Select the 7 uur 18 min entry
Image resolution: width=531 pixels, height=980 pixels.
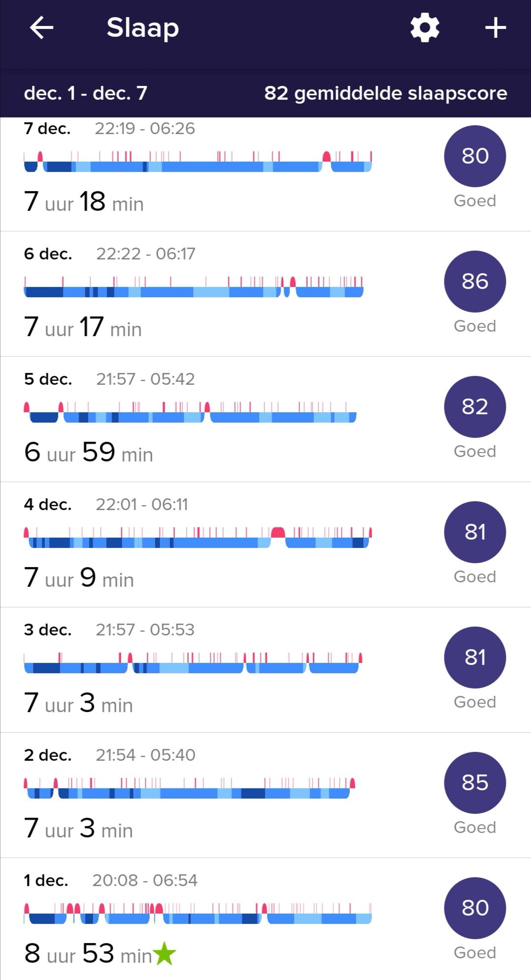pyautogui.click(x=84, y=202)
